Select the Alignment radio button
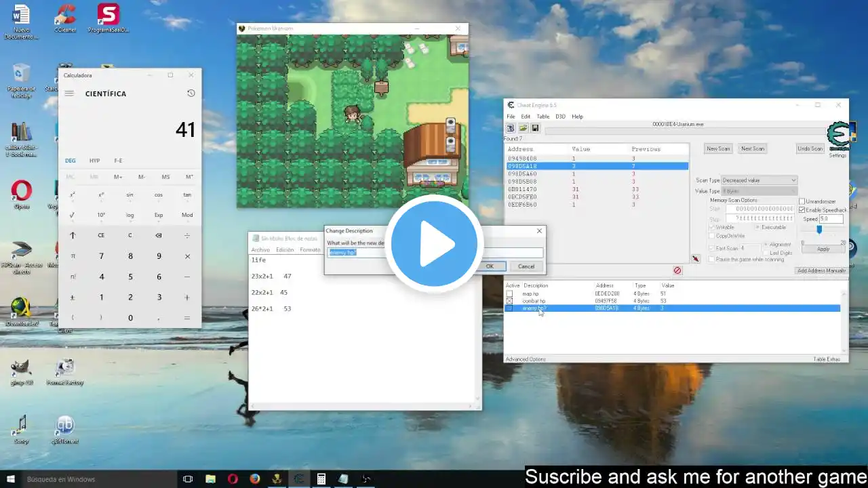Image resolution: width=868 pixels, height=488 pixels. click(x=766, y=244)
